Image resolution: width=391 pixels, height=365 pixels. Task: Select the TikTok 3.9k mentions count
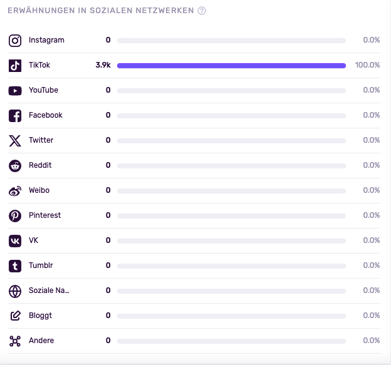103,65
